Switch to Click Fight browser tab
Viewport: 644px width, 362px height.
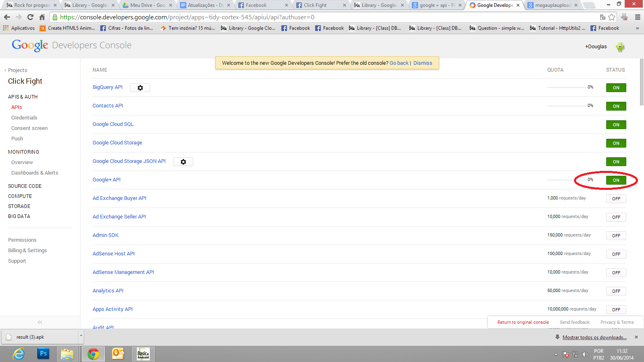coord(320,5)
